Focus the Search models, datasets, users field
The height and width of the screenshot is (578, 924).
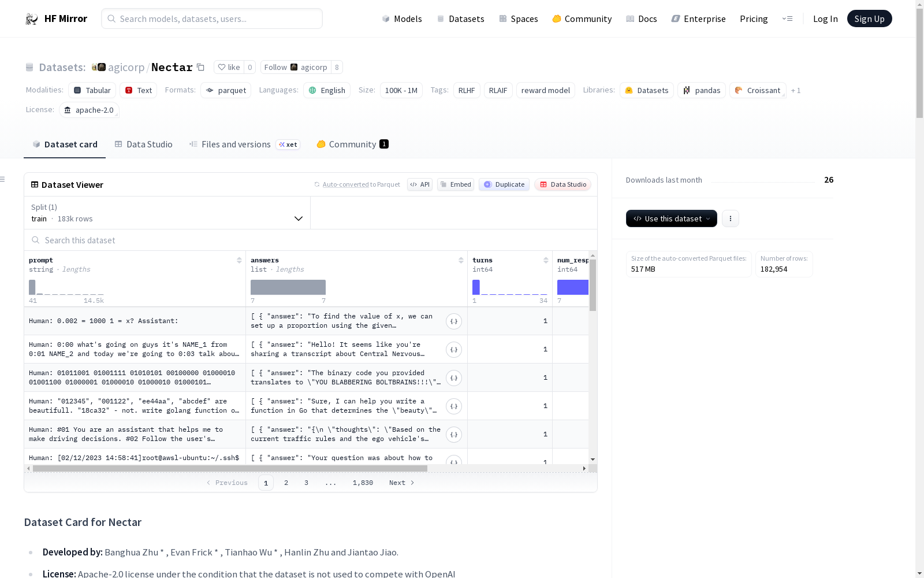coord(212,18)
